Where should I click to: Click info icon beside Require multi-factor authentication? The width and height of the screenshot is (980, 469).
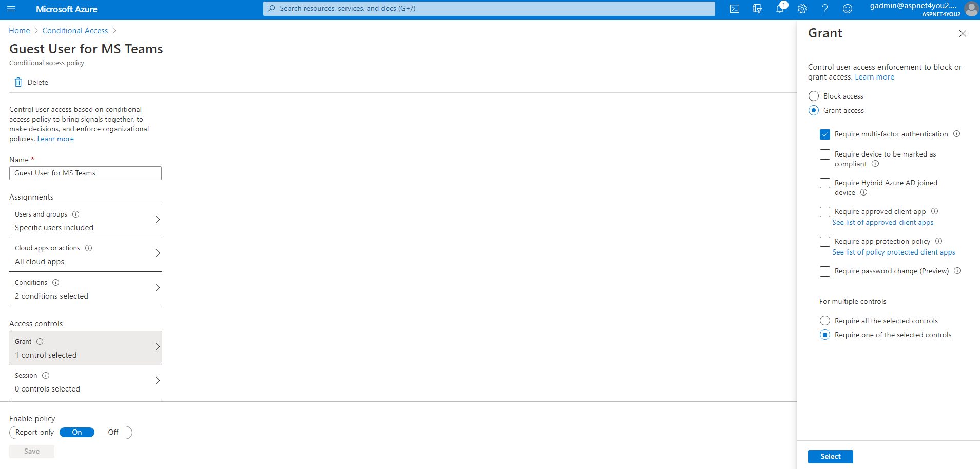click(957, 134)
